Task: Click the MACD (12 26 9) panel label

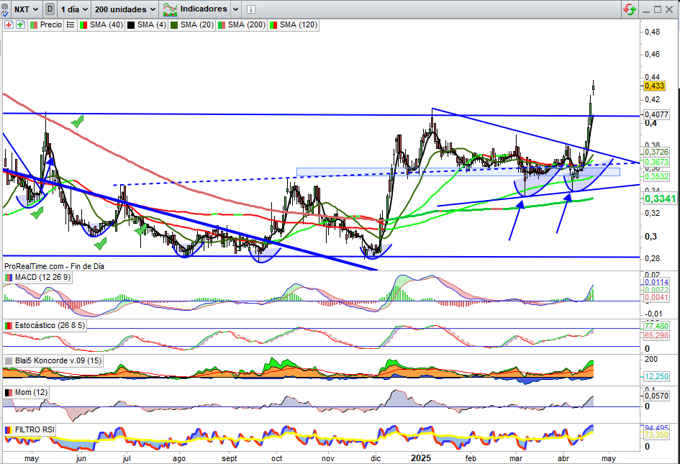Action: coord(42,277)
